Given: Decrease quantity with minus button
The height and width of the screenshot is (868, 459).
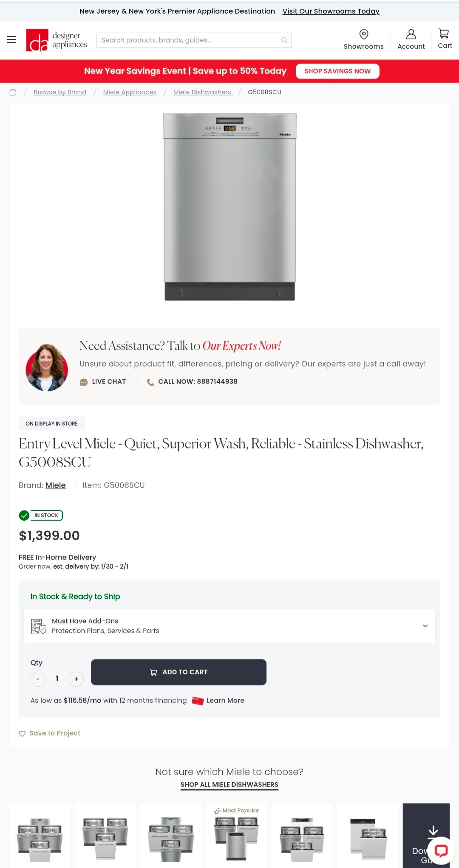Looking at the screenshot, I should (38, 679).
